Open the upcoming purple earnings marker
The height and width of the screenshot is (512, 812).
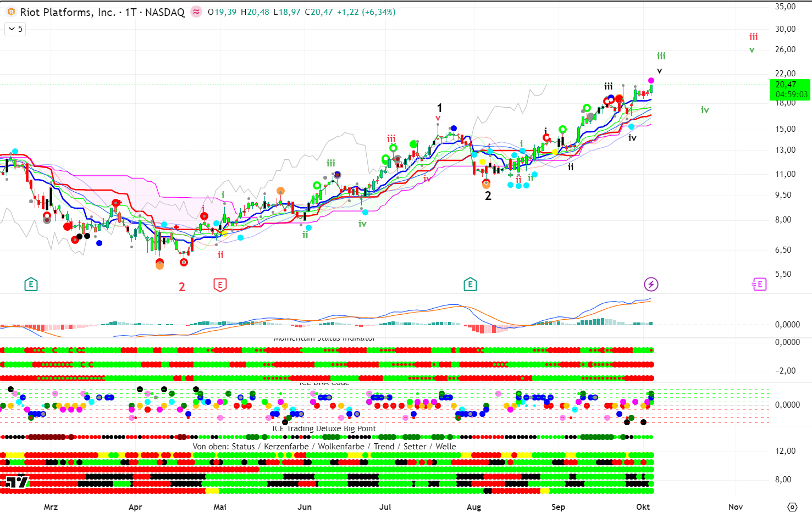point(759,284)
